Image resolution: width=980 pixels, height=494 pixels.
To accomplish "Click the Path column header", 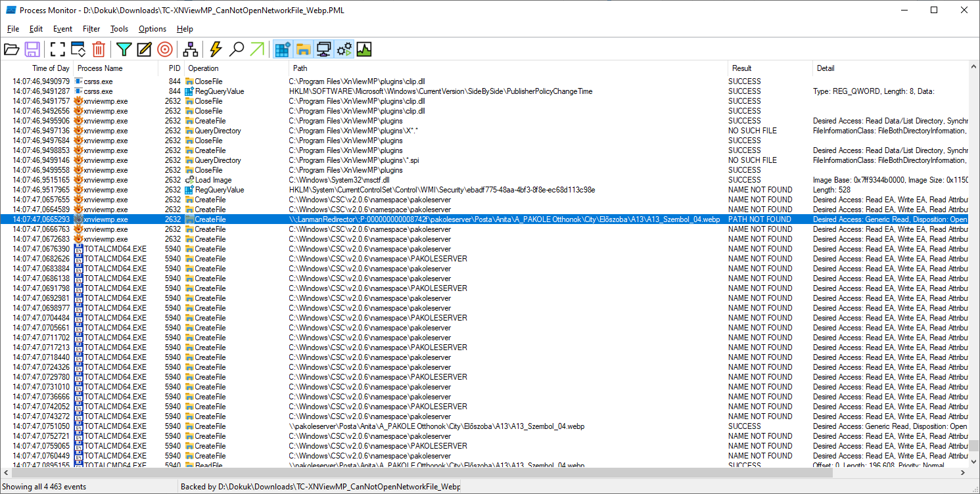I will coord(508,68).
